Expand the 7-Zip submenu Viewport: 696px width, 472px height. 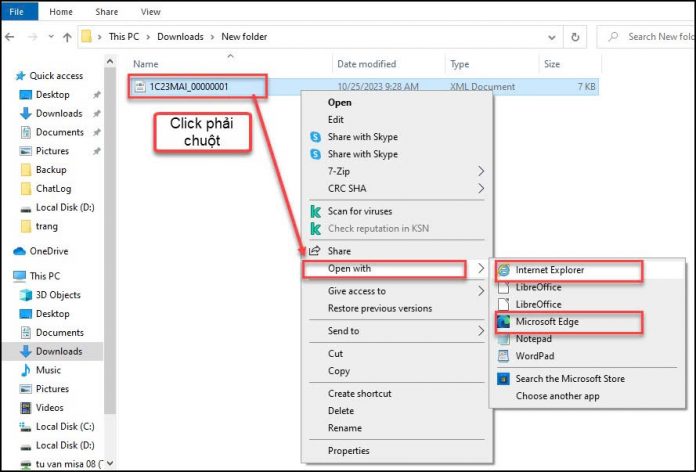click(481, 171)
